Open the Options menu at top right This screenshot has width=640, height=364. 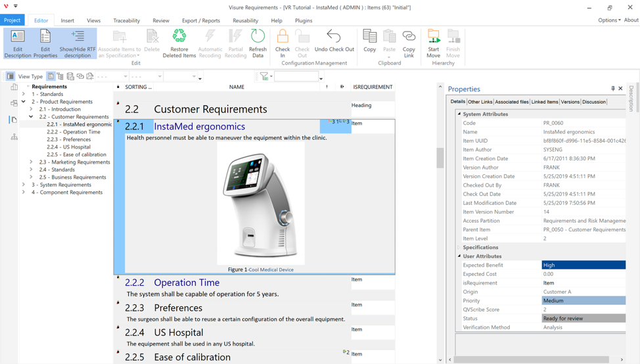coord(608,20)
